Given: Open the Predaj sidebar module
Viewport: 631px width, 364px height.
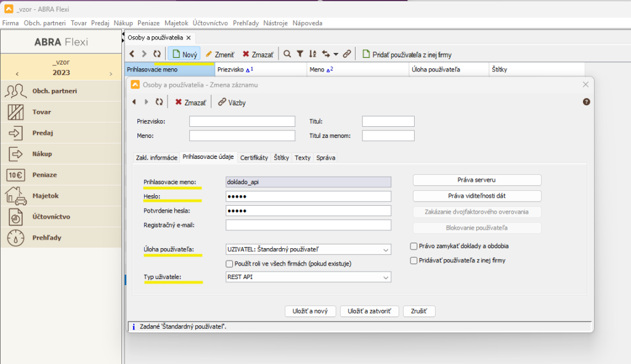Looking at the screenshot, I should tap(61, 133).
